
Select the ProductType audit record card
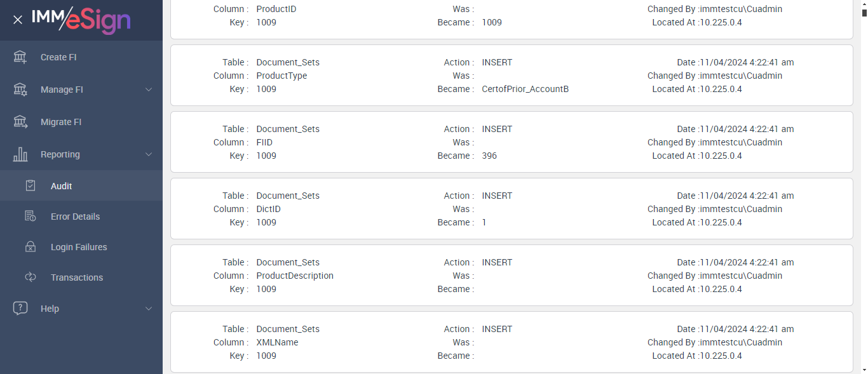512,76
